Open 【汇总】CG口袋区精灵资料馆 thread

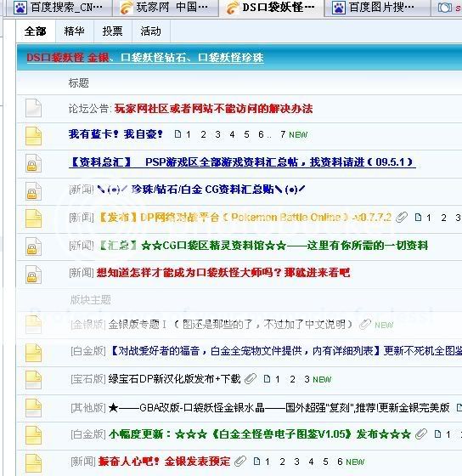coord(263,246)
